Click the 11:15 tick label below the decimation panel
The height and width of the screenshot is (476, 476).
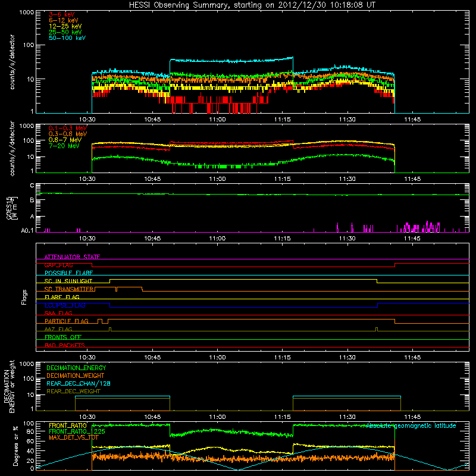[x=282, y=417]
